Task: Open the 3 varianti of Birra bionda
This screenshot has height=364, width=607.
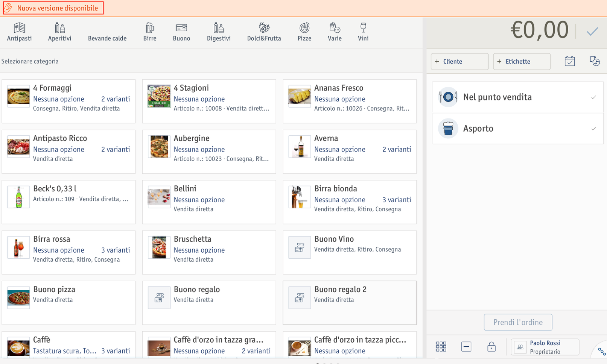Action: (397, 200)
